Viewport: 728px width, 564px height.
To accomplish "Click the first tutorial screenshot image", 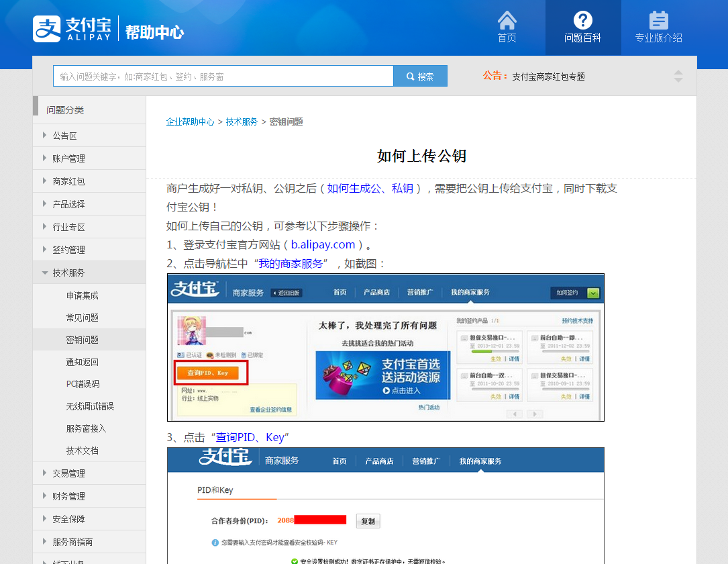I will click(x=386, y=348).
